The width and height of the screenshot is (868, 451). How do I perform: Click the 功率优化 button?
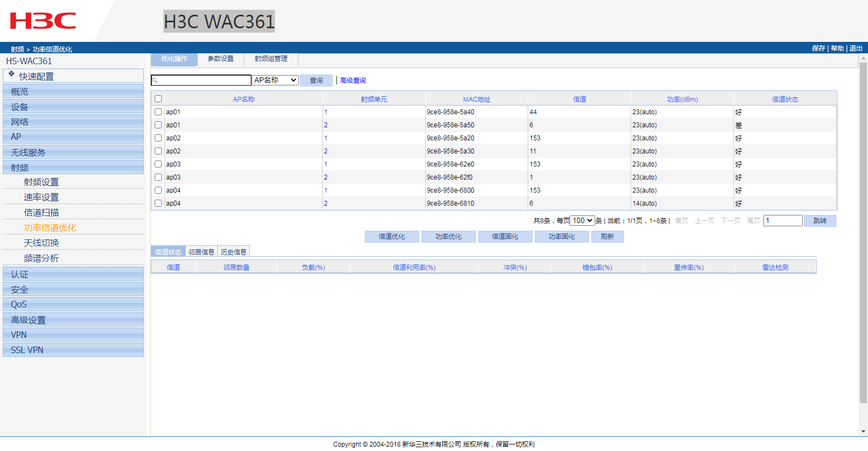click(449, 237)
